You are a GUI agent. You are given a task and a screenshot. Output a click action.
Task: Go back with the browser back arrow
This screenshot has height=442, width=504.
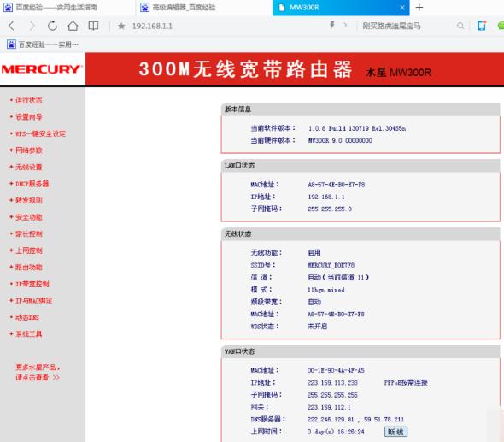point(12,26)
